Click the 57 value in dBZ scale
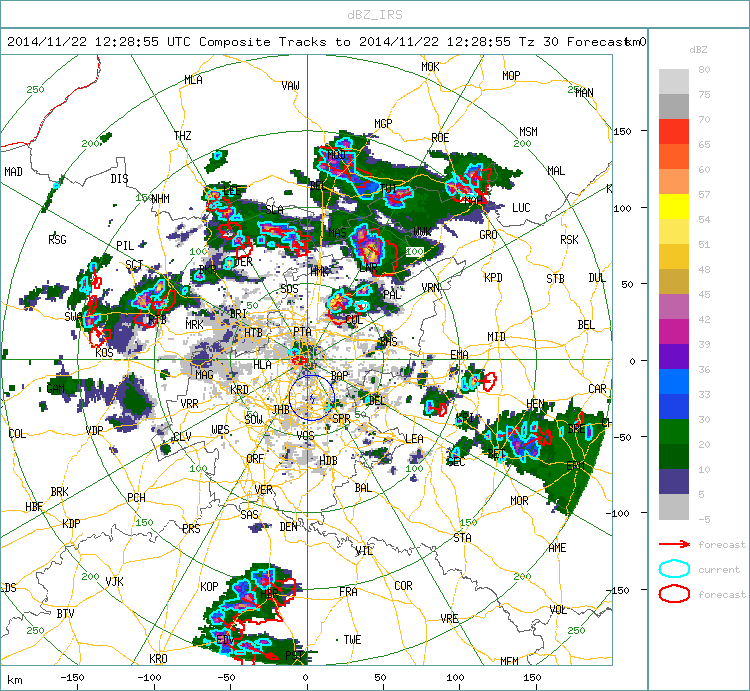Screen dimensions: 750x691 pyautogui.click(x=704, y=194)
